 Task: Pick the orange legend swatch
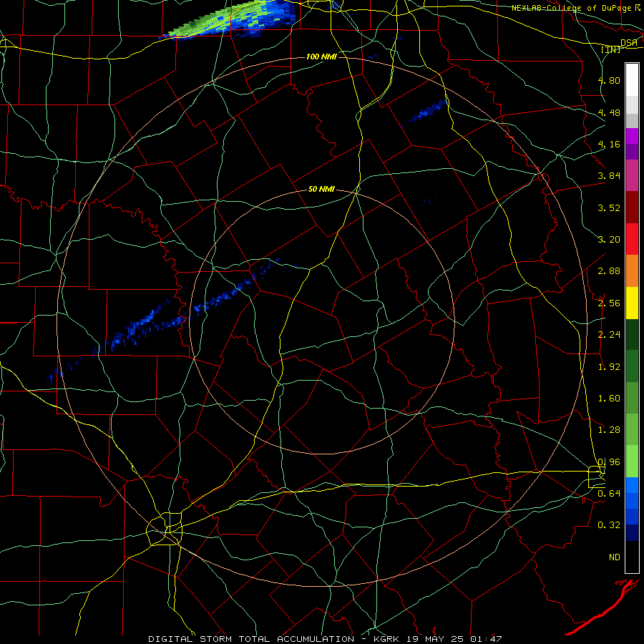click(x=632, y=271)
